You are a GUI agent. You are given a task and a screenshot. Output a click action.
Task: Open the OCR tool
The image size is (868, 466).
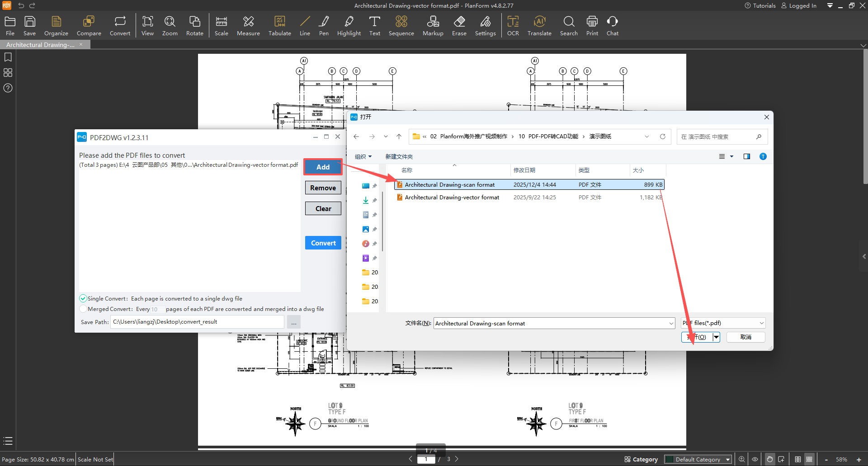[513, 26]
